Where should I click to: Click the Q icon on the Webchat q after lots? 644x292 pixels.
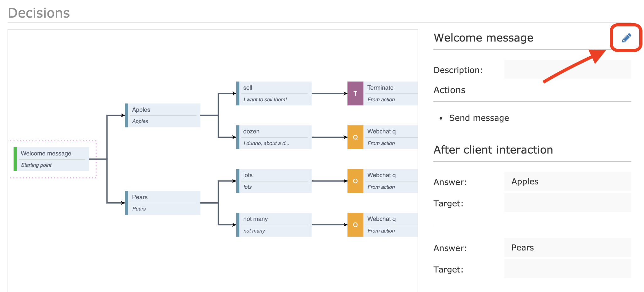point(355,181)
